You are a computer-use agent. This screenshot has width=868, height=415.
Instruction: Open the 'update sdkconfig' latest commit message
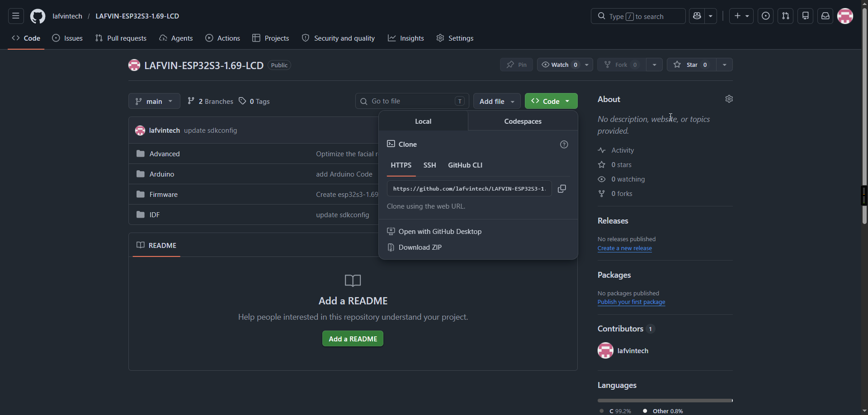[x=210, y=131]
